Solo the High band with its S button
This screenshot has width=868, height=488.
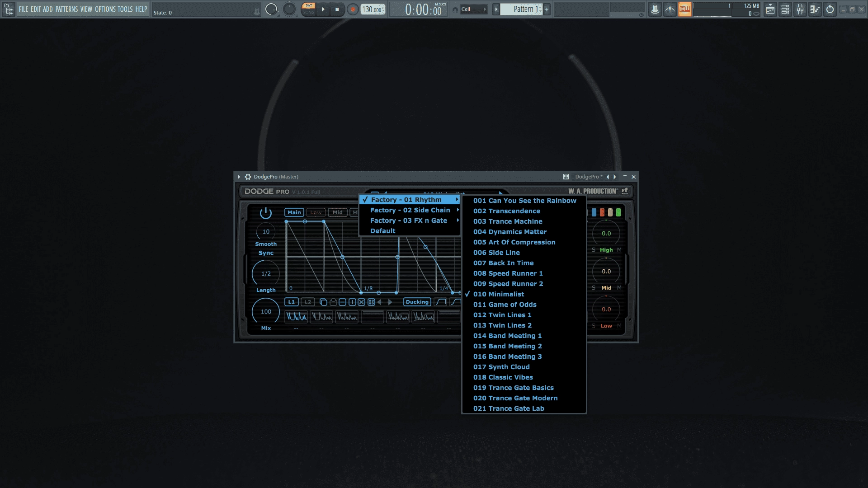(x=594, y=250)
